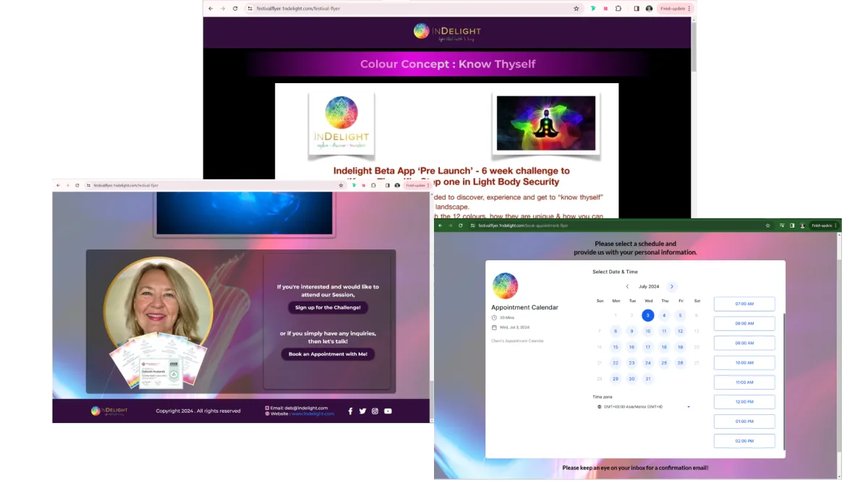Reload the top Colour Concept window page
Image resolution: width=868 pixels, height=488 pixels.
235,9
